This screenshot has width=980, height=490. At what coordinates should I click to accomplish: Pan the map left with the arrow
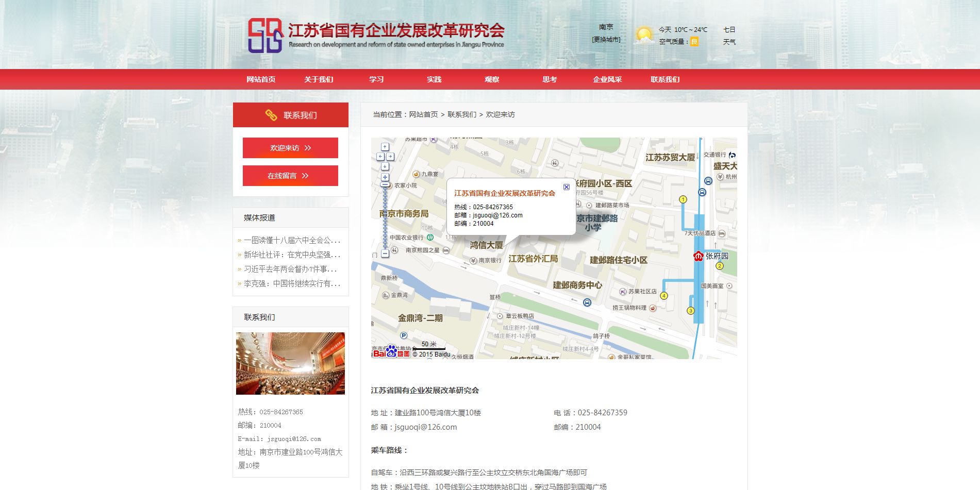pos(380,157)
